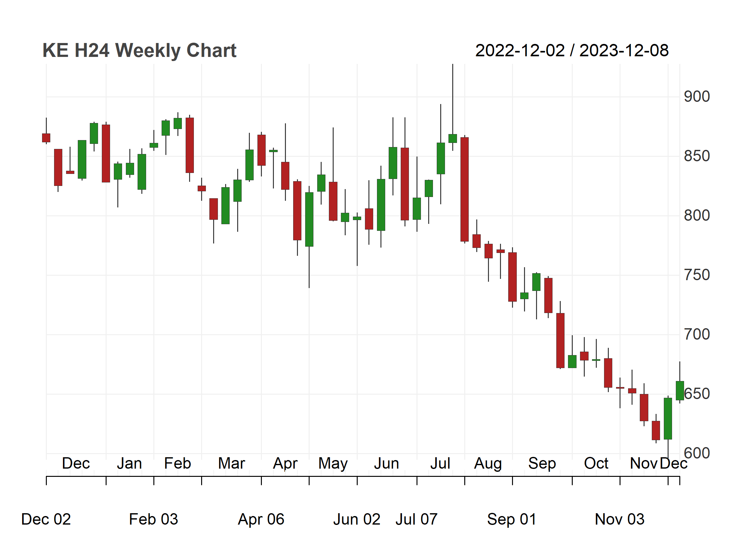Select the 700 price axis label

[697, 335]
